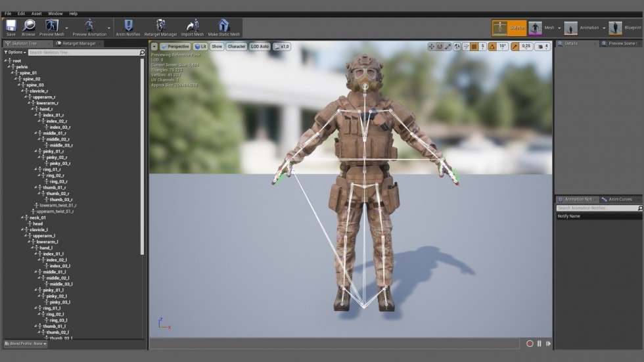This screenshot has width=644, height=362.
Task: Click Browse magnifier icon in toolbar
Action: [x=28, y=26]
